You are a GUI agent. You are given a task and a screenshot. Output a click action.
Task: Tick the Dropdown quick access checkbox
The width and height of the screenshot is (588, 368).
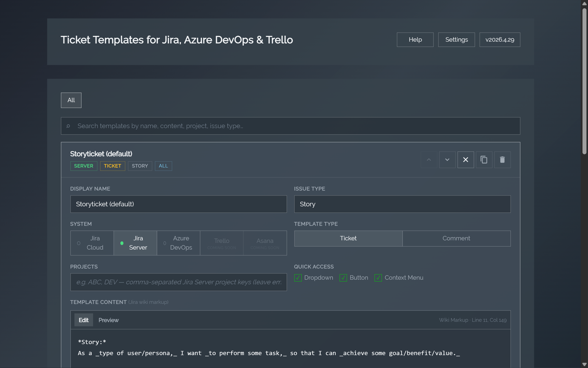click(298, 278)
